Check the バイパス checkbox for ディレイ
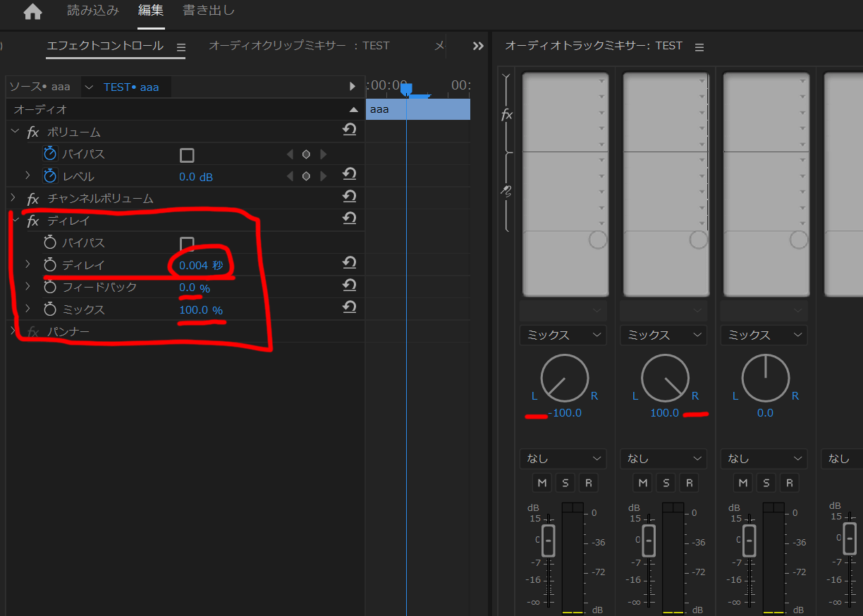The image size is (863, 616). pyautogui.click(x=185, y=242)
